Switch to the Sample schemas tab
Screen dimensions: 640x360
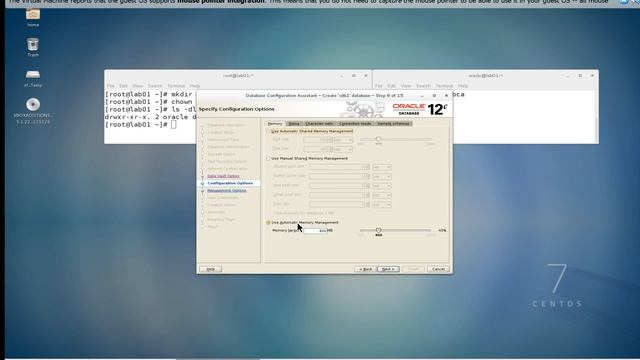pyautogui.click(x=393, y=124)
